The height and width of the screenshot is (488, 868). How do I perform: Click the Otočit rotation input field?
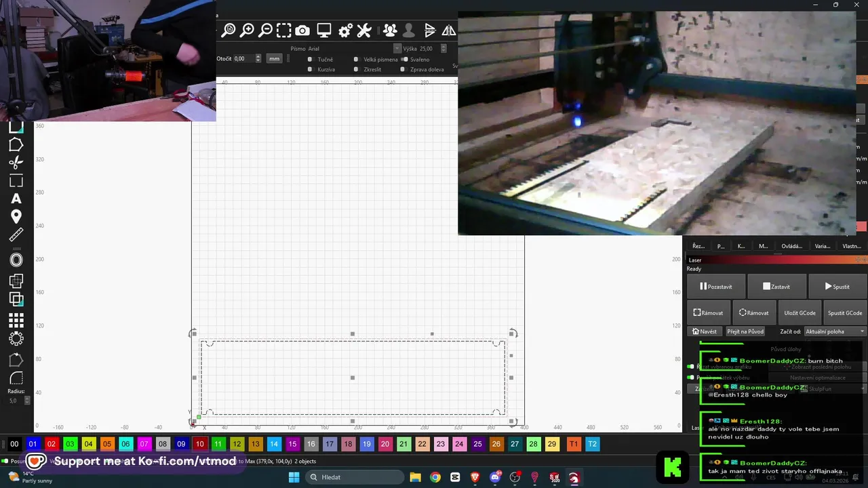pos(243,59)
